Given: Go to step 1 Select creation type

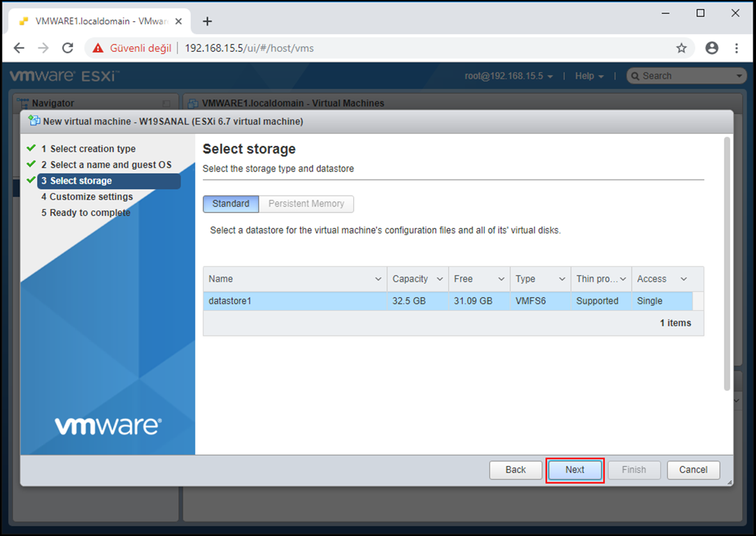Looking at the screenshot, I should pyautogui.click(x=88, y=149).
